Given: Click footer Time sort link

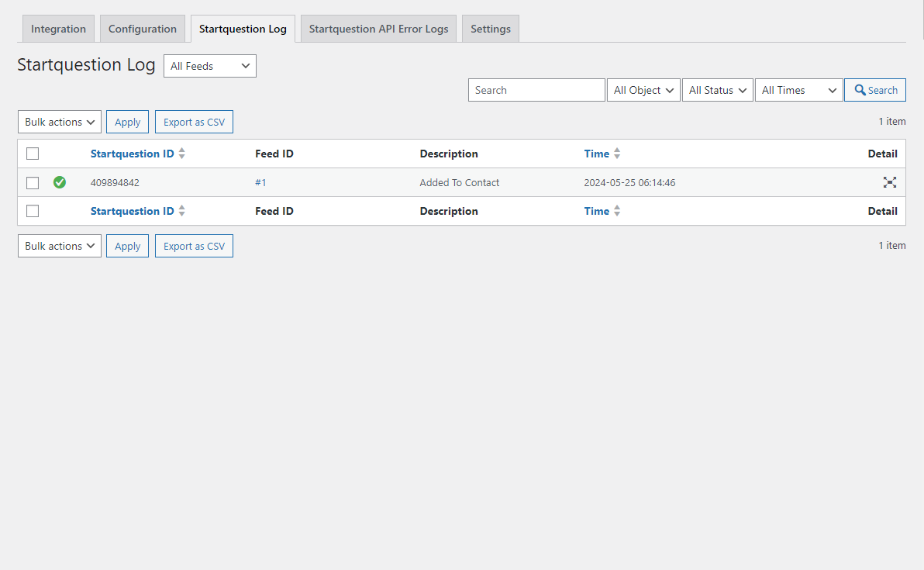Looking at the screenshot, I should coord(596,211).
